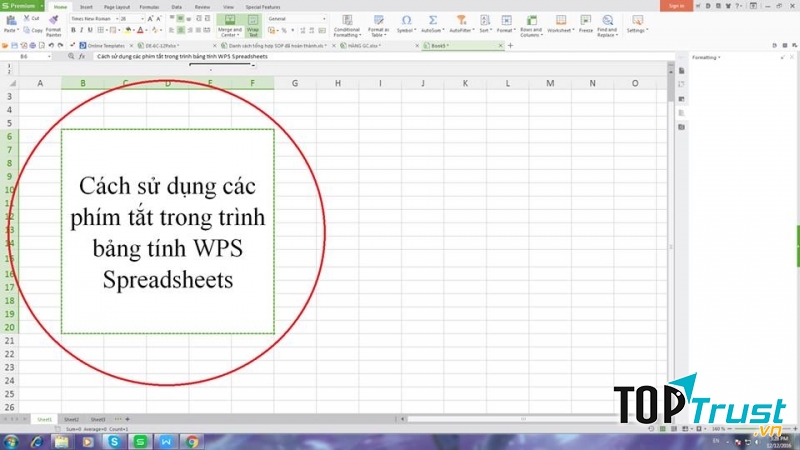Click the fx insert function icon

[82, 57]
